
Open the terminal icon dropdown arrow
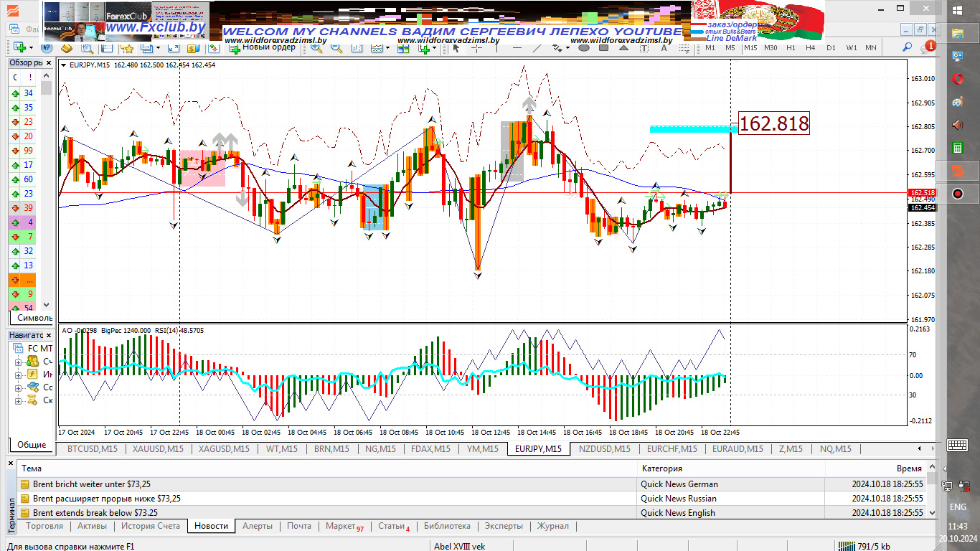[158, 48]
